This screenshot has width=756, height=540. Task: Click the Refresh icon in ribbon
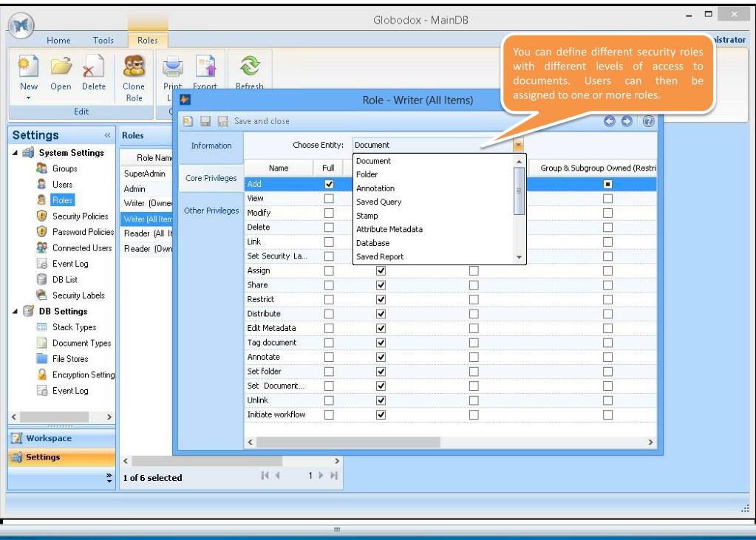coord(250,66)
